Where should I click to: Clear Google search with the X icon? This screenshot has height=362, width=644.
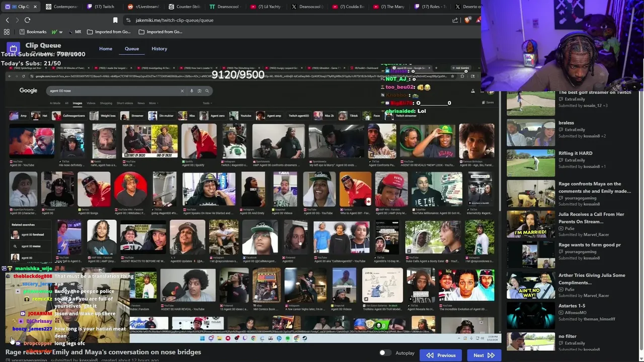pyautogui.click(x=182, y=91)
